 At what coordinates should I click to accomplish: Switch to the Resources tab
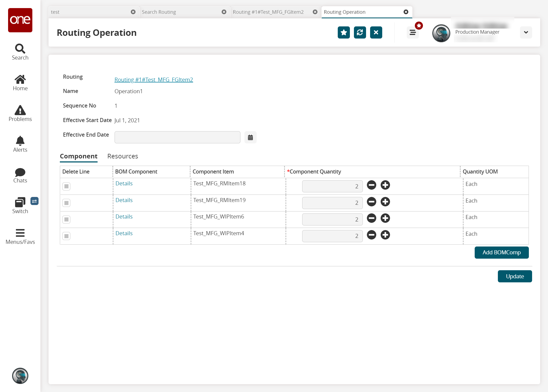123,156
